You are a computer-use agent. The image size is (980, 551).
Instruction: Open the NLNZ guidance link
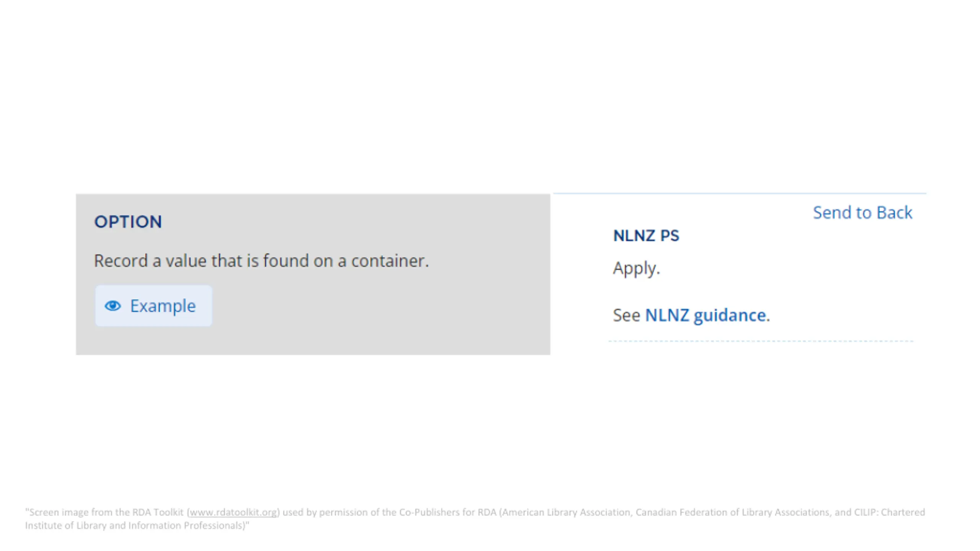click(706, 316)
